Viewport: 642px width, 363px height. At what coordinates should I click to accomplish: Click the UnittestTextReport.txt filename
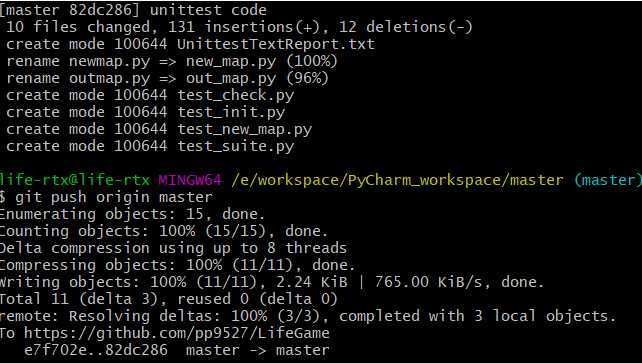coord(276,44)
